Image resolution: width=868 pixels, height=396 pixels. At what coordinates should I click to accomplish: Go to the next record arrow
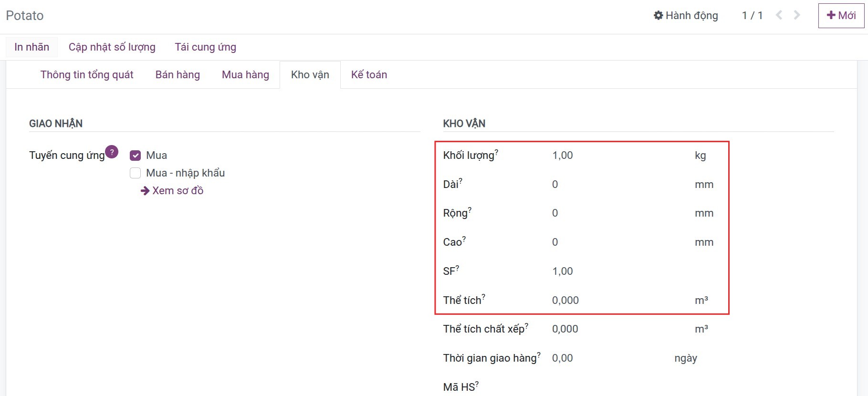coord(797,15)
